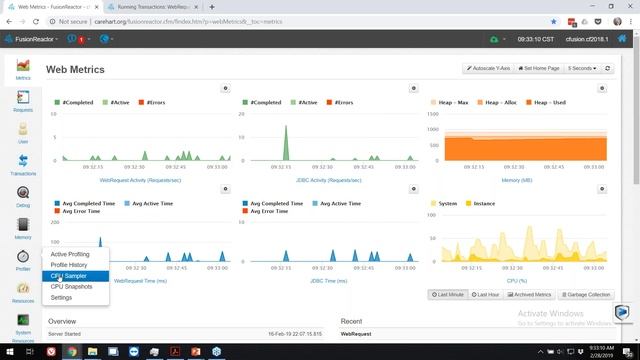Open the Memory chart settings gear
The image size is (640, 360).
click(602, 88)
